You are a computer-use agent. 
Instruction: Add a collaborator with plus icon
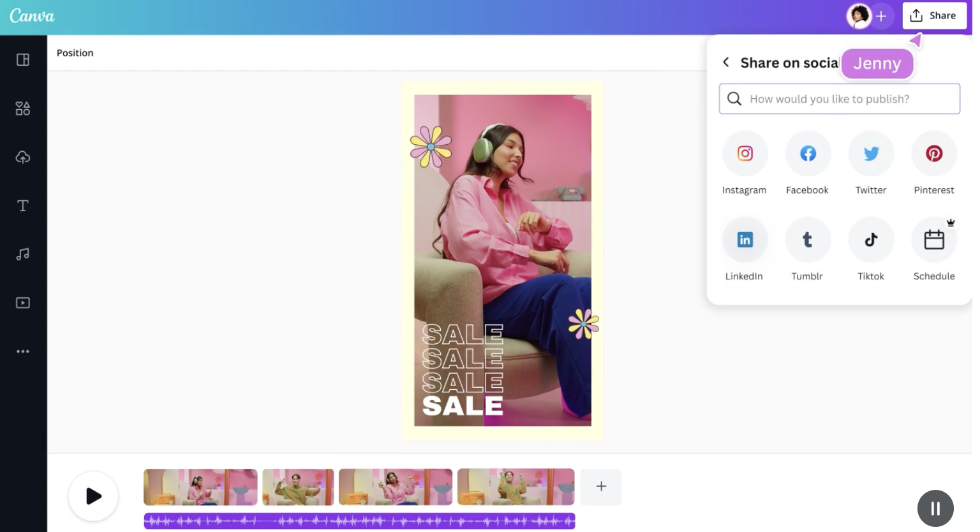tap(881, 16)
